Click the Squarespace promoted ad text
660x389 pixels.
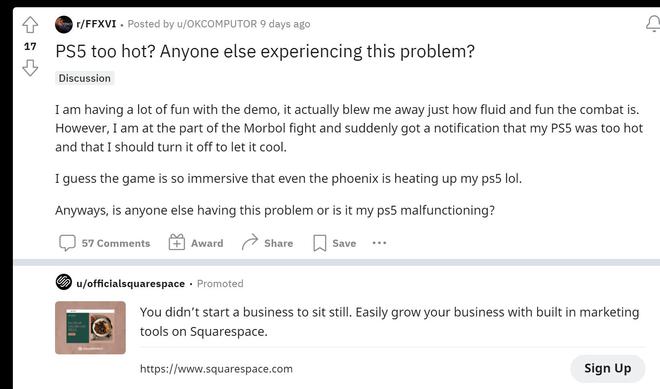[389, 322]
